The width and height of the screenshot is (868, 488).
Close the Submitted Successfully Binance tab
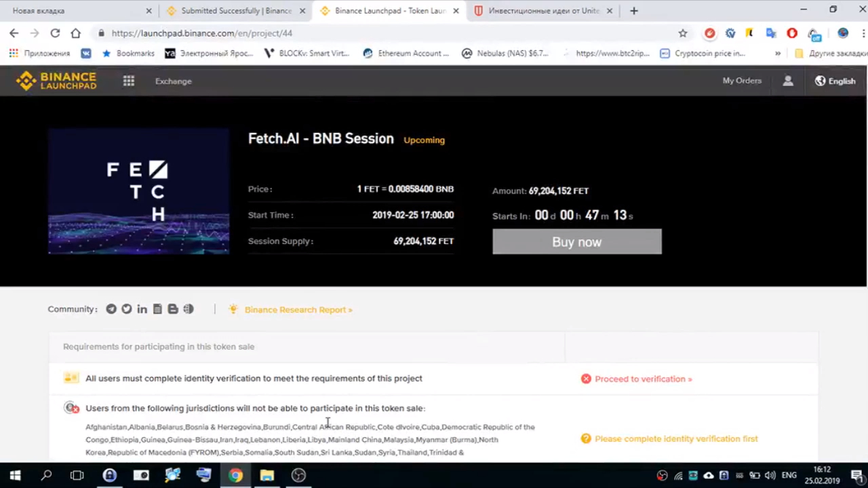302,11
